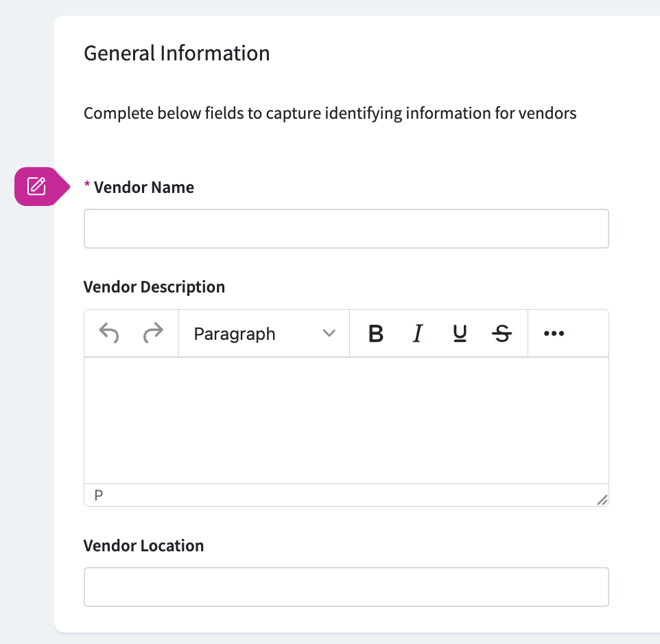Click the Vendor Description label
The image size is (660, 644).
click(154, 287)
